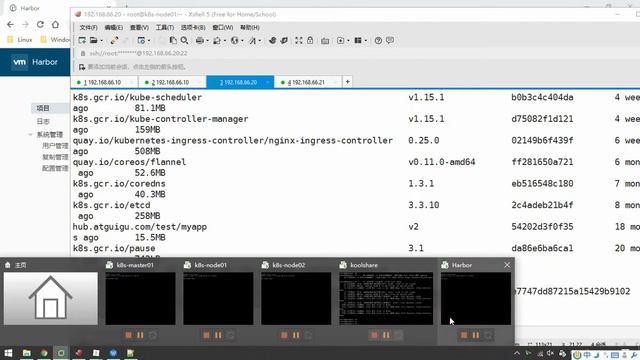Viewport: 640px width, 360px height.
Task: Click the hub.atguigu.com/test/myapp line
Action: tap(140, 227)
